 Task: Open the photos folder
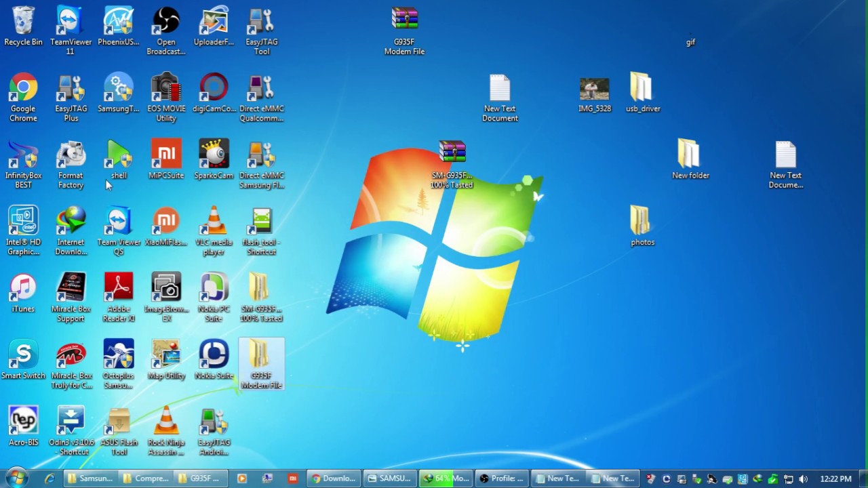[642, 227]
